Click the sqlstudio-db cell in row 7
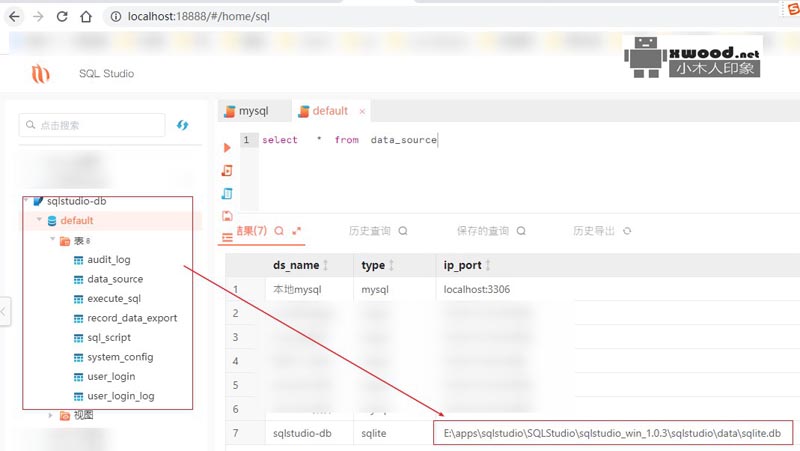This screenshot has width=800, height=451. (302, 433)
